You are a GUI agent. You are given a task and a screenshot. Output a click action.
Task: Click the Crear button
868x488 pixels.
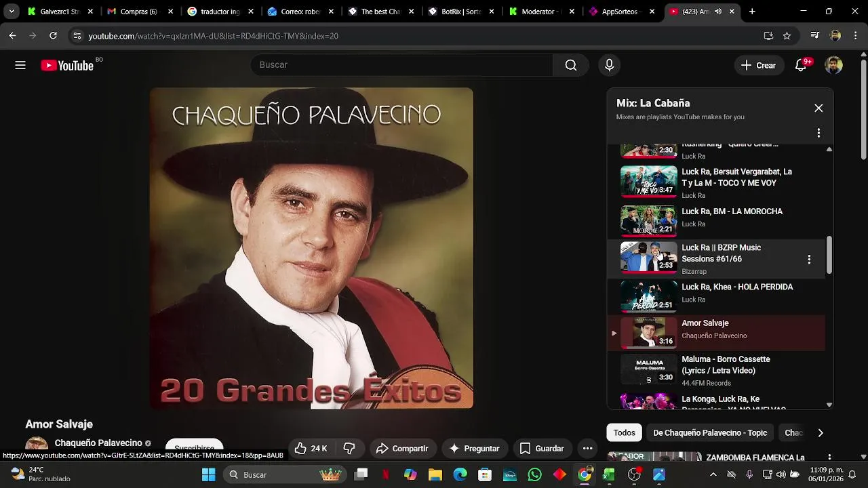pyautogui.click(x=758, y=65)
